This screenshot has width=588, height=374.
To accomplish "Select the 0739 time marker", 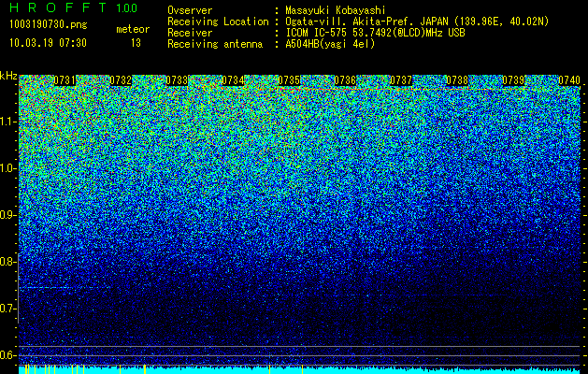I will pos(513,80).
